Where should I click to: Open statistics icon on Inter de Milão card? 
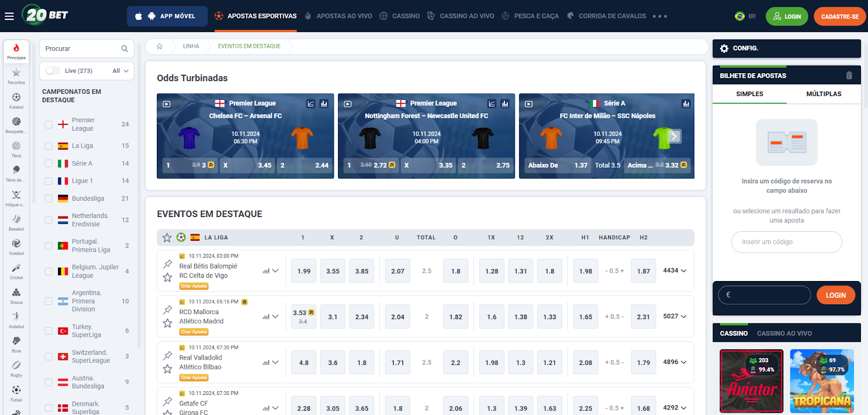coord(686,104)
